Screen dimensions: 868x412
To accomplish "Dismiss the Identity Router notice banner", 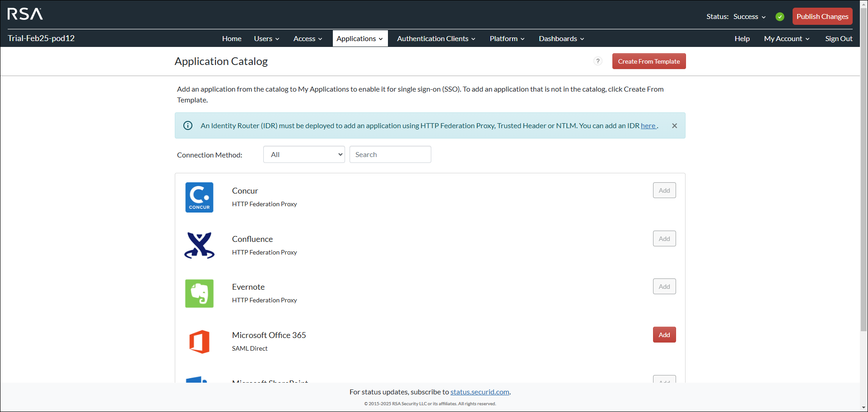I will pyautogui.click(x=674, y=125).
